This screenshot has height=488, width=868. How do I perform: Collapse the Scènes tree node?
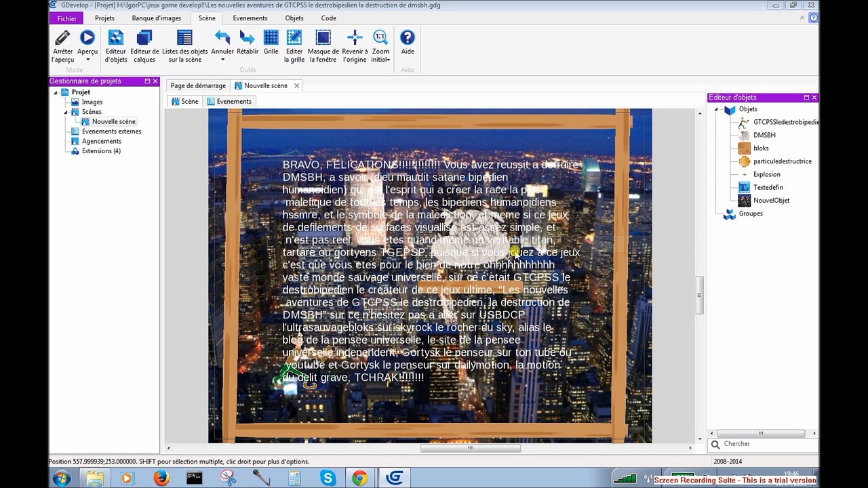coord(66,112)
